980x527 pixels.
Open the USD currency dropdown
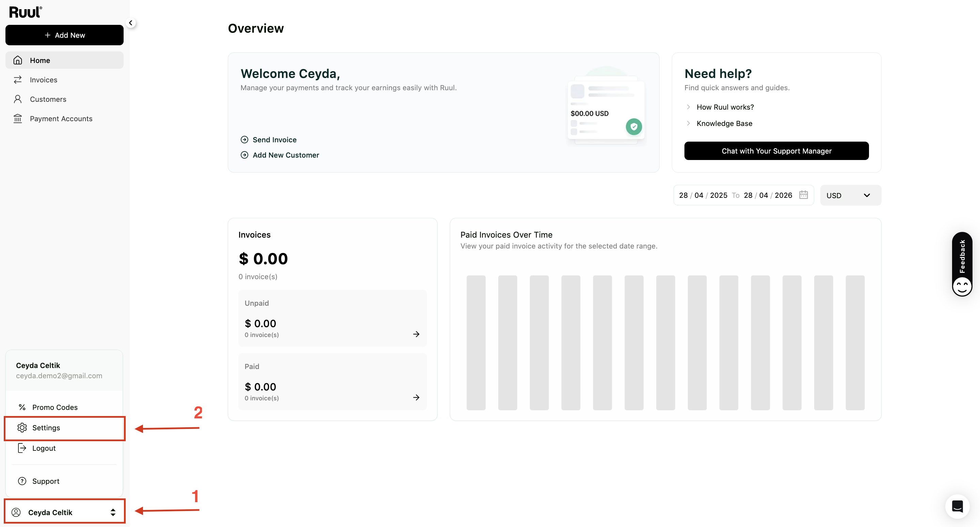[850, 195]
